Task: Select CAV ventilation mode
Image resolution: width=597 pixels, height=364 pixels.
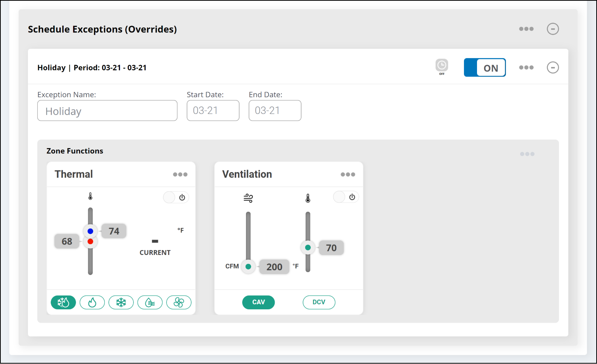Action: 258,302
